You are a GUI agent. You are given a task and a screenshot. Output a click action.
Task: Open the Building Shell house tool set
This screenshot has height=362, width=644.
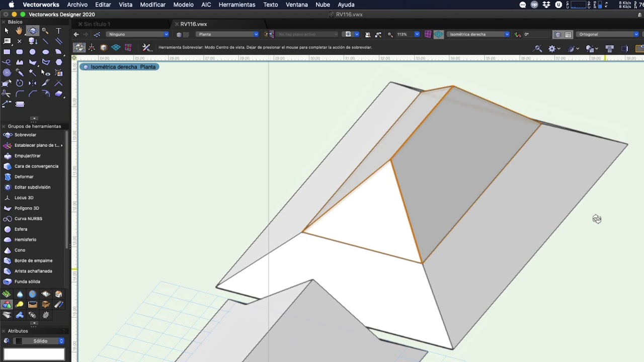click(59, 294)
